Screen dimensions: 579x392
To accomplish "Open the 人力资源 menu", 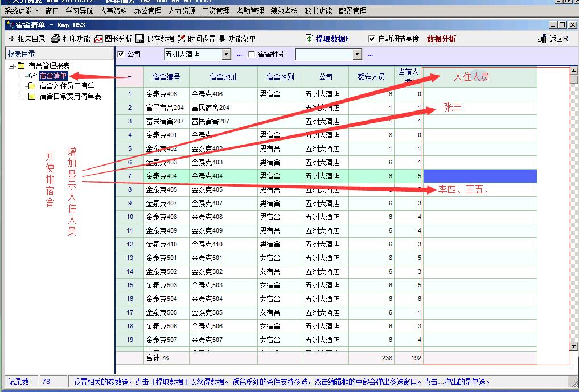I will point(182,11).
